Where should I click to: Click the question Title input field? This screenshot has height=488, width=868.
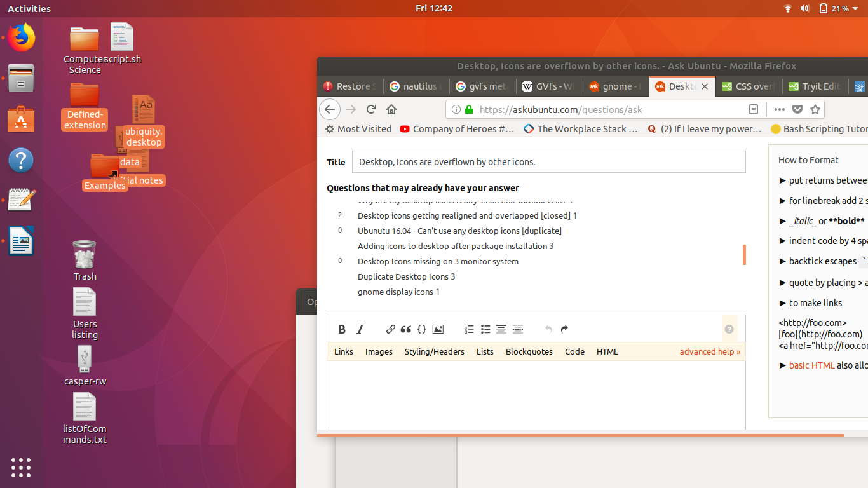(x=548, y=162)
